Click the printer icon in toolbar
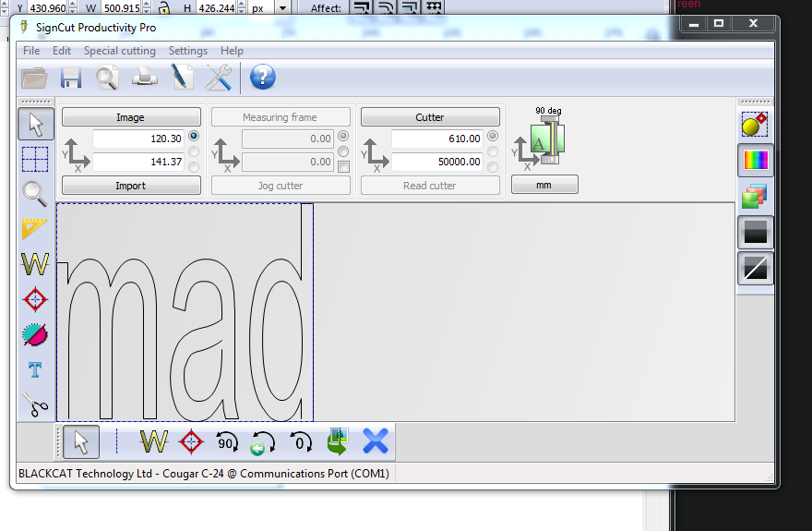Screen dimensions: 812x531 [145, 78]
